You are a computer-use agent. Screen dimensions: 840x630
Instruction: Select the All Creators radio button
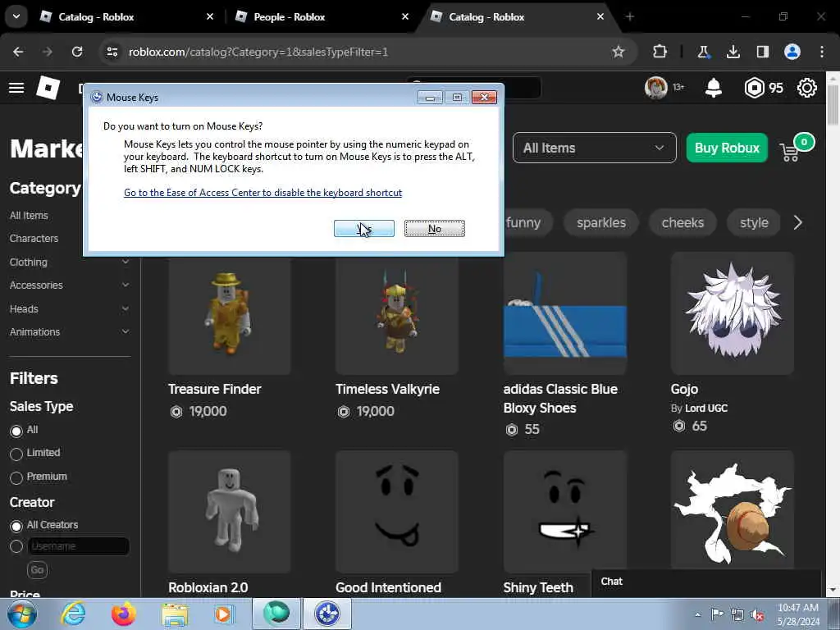16,526
